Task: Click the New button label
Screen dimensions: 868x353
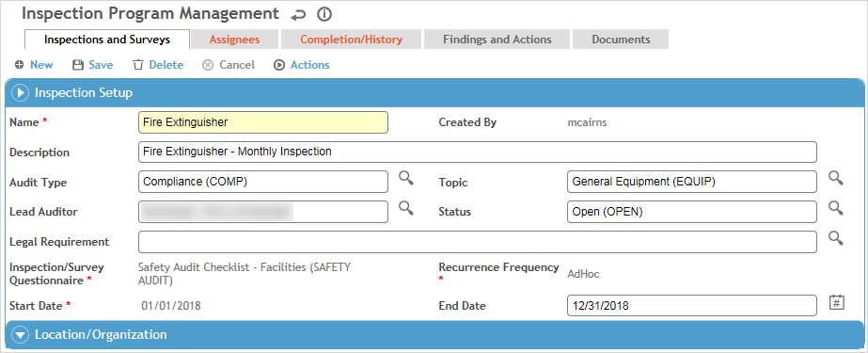Action: tap(41, 65)
